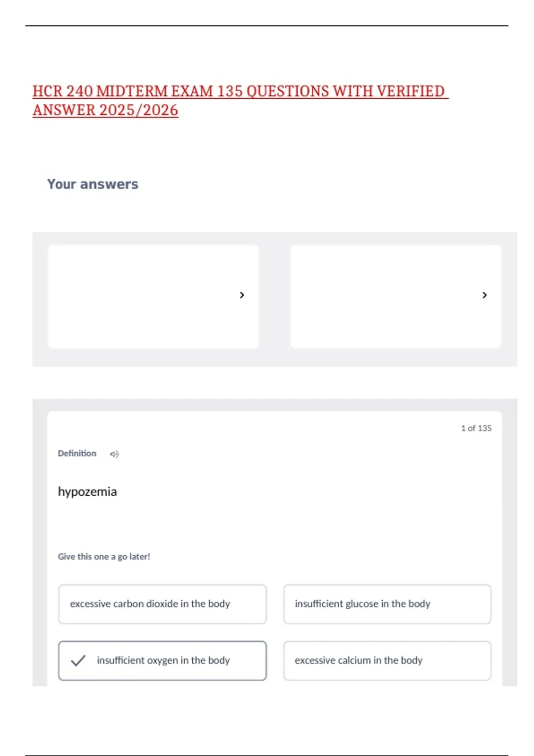Image resolution: width=534 pixels, height=756 pixels.
Task: Expand the left answer card chevron
Action: point(242,295)
